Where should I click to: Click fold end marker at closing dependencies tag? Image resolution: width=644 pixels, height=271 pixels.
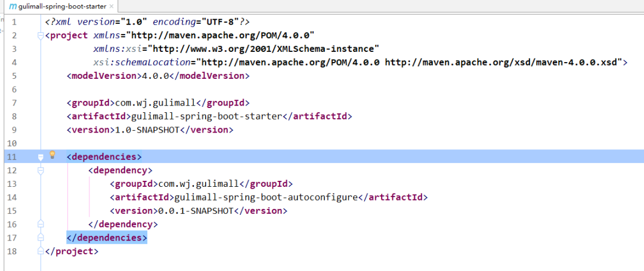41,238
